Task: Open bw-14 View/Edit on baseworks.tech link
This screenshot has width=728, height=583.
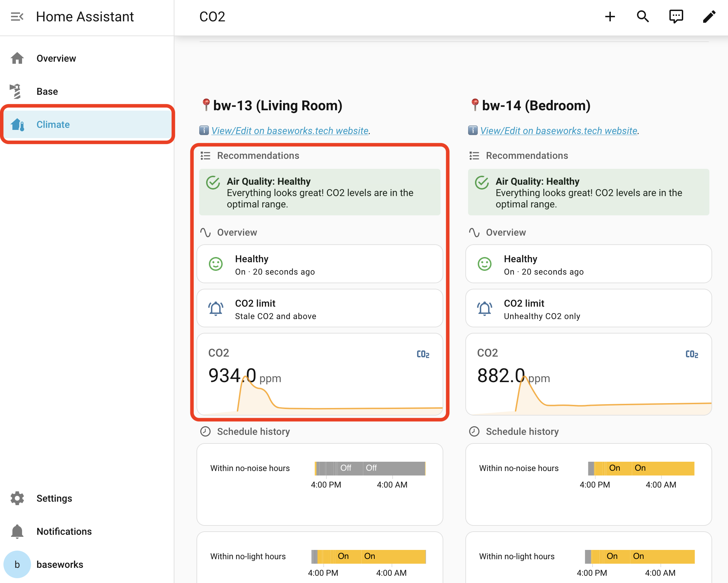Action: (559, 131)
